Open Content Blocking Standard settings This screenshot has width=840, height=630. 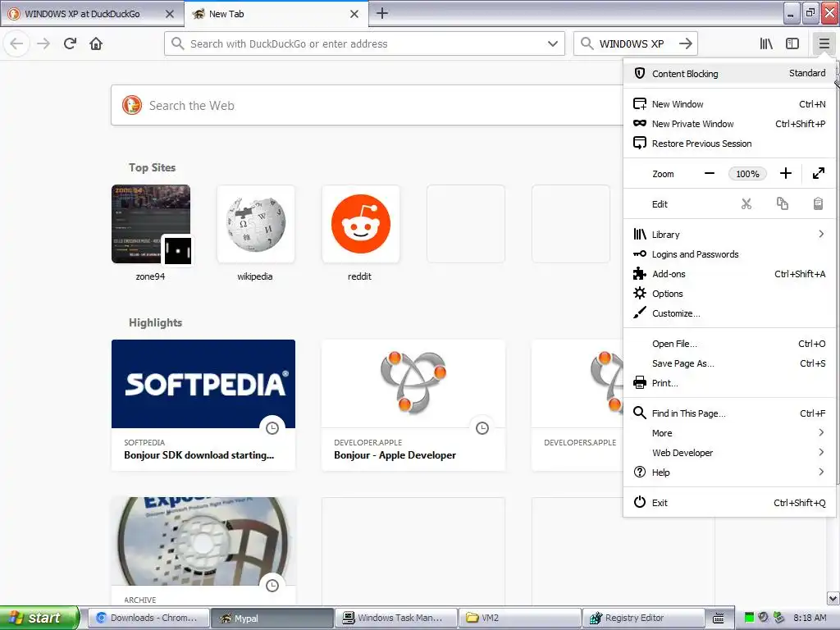click(729, 73)
